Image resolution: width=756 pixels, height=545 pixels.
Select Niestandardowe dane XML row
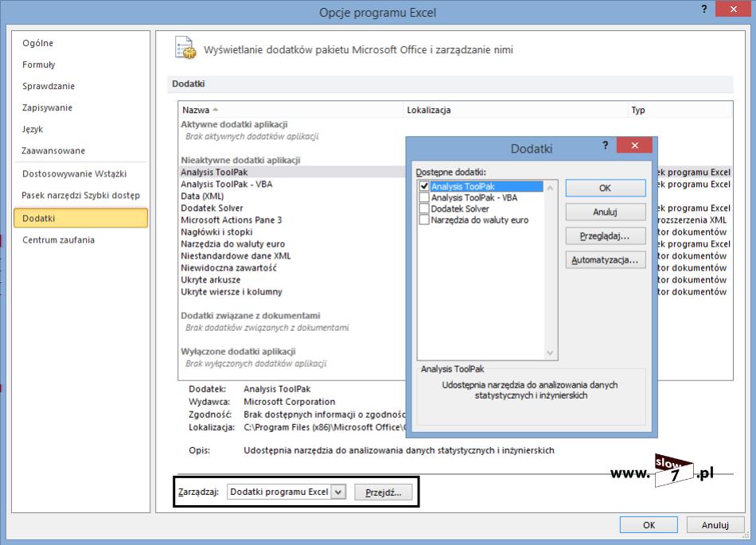pyautogui.click(x=292, y=256)
